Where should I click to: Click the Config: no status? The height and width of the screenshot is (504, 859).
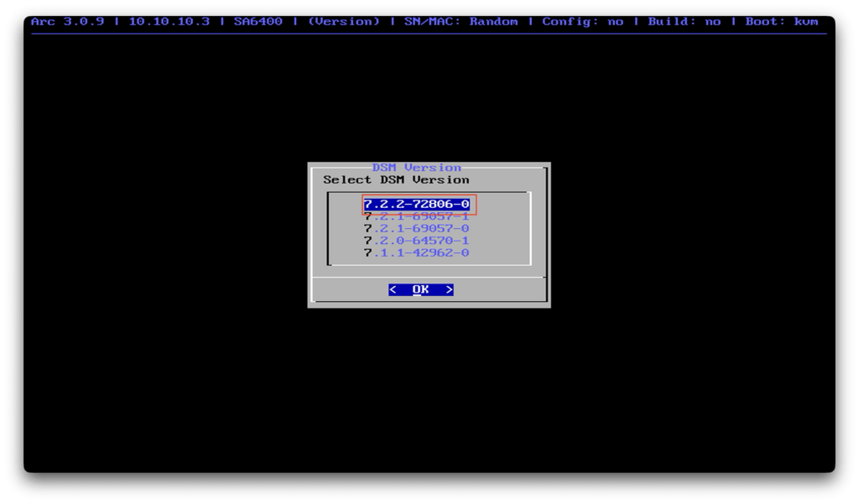point(583,21)
